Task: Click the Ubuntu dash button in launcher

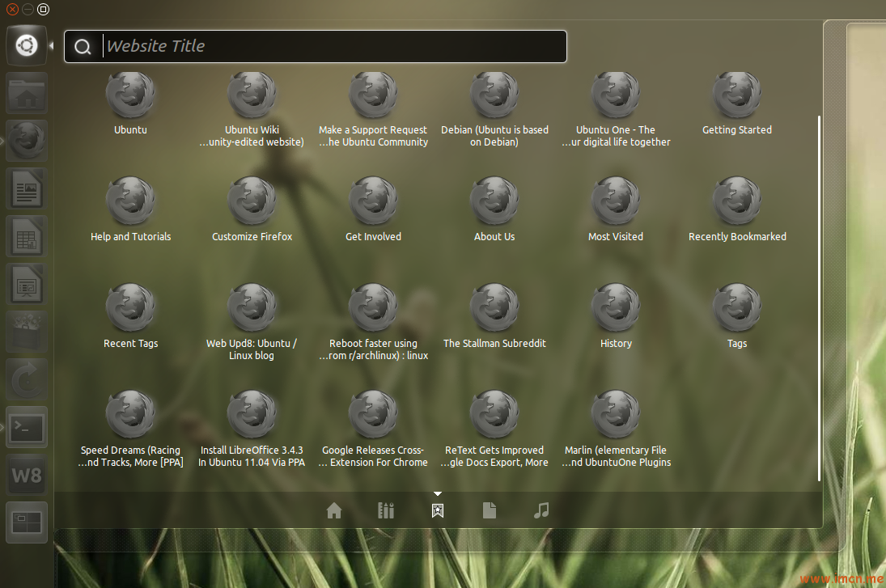Action: coord(27,45)
